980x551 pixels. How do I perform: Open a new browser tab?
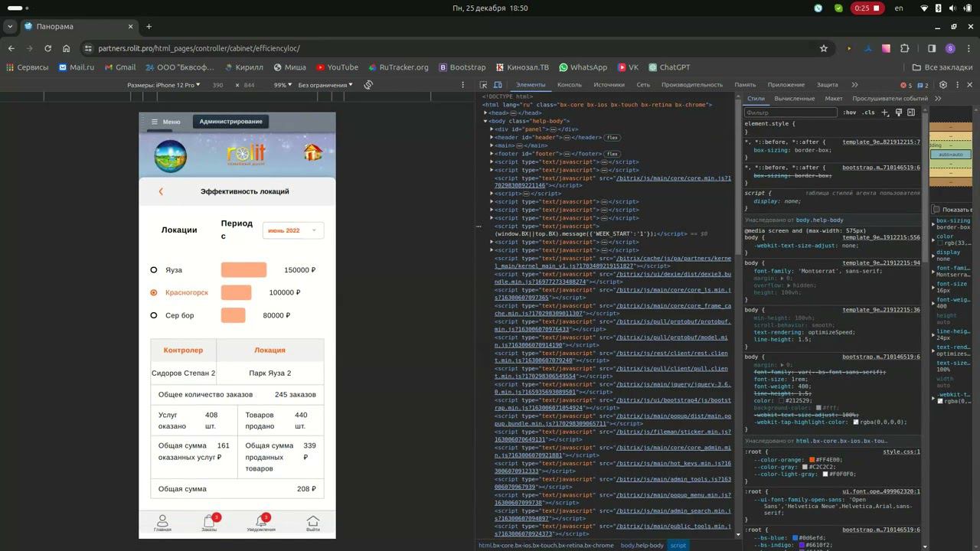click(x=149, y=27)
